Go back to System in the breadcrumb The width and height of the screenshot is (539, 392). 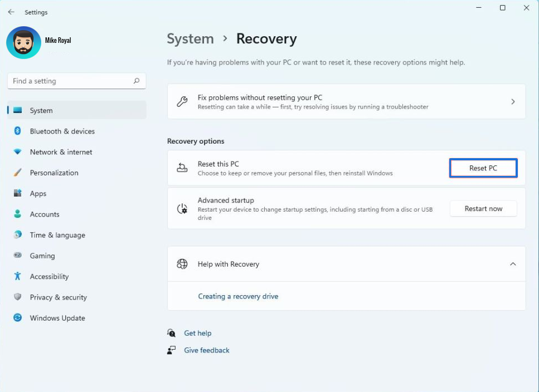coord(190,39)
